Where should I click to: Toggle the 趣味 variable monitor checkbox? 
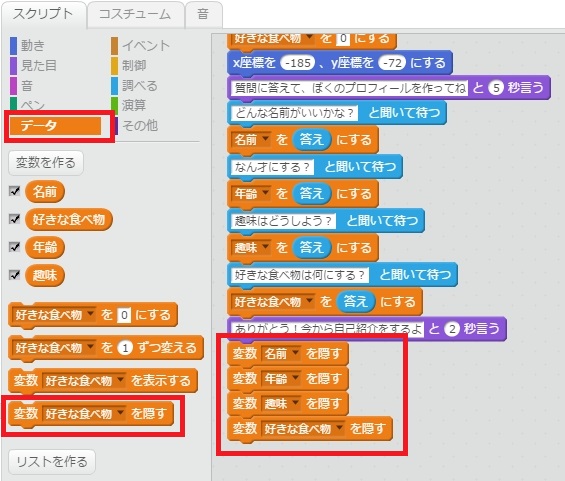(x=14, y=275)
